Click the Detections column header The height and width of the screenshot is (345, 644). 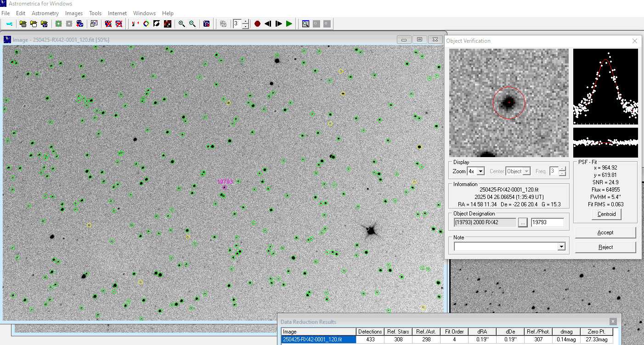click(x=370, y=332)
